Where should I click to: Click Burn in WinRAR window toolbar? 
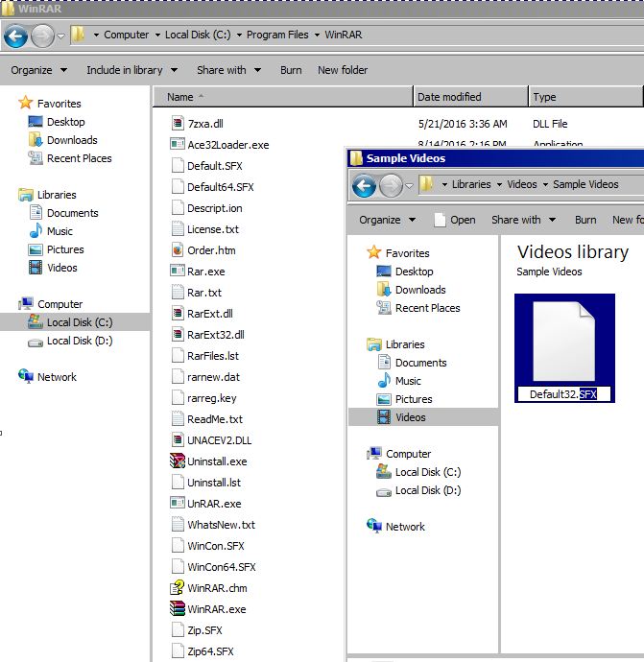(x=291, y=70)
